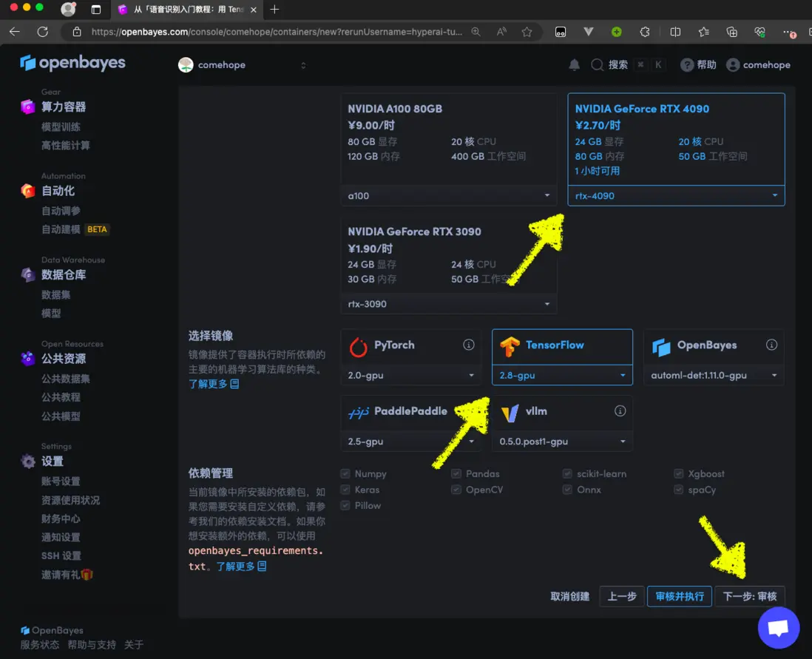Show vllm image info icon

tap(620, 411)
